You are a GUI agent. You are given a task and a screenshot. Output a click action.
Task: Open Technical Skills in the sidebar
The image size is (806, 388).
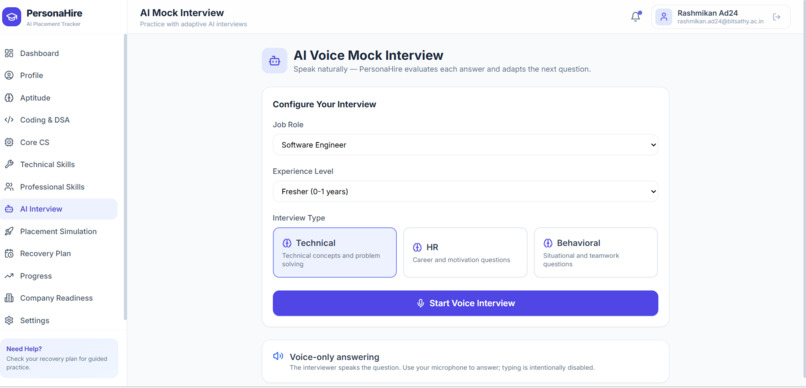click(59, 164)
